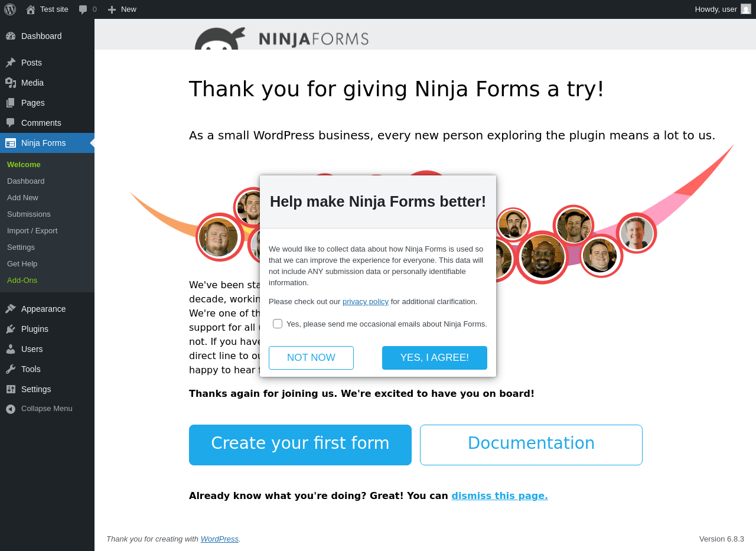The height and width of the screenshot is (551, 756).
Task: Click the plus New icon in admin bar
Action: pyautogui.click(x=112, y=9)
